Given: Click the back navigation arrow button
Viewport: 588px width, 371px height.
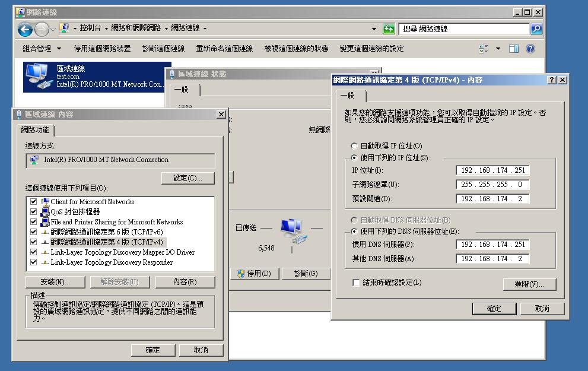Looking at the screenshot, I should click(25, 28).
